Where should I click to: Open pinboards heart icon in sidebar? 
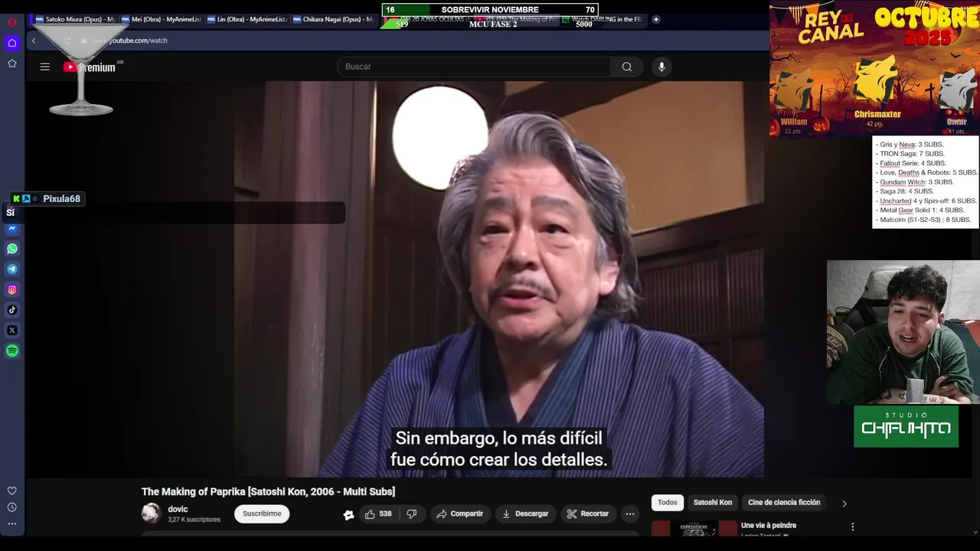[11, 491]
